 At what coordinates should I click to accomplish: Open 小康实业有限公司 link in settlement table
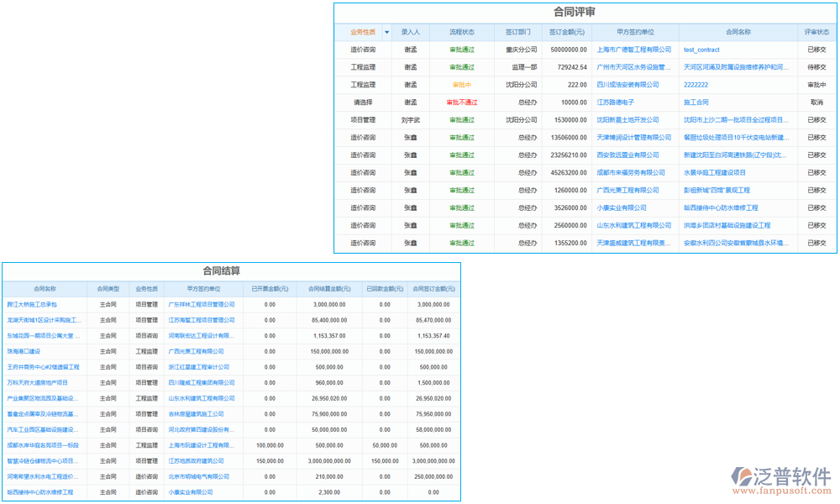point(191,492)
